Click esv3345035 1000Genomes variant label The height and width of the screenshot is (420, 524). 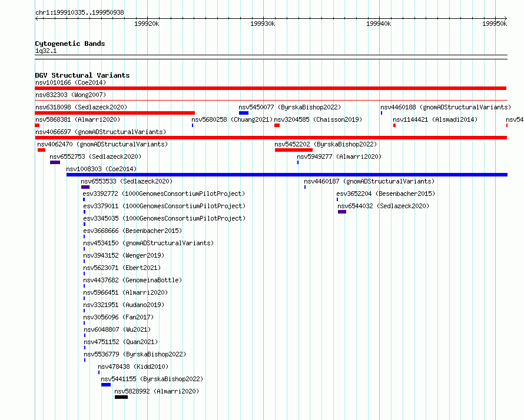[x=164, y=218]
